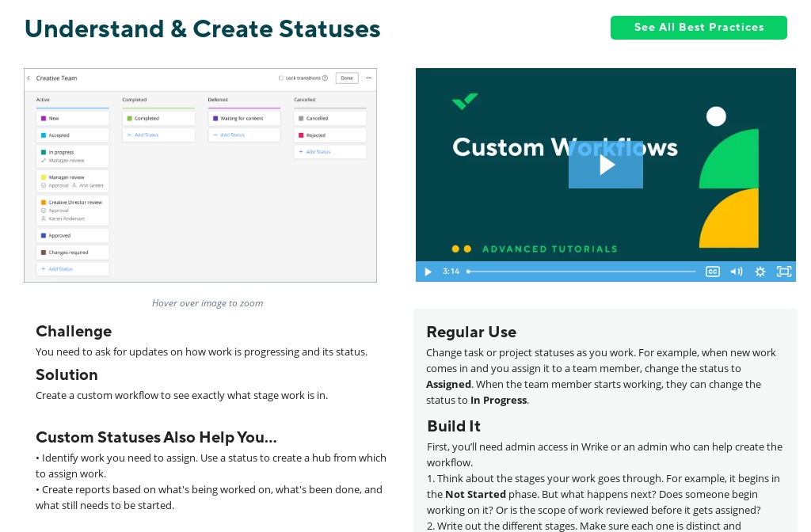Click the Lock transitions help question mark
The image size is (811, 532).
(326, 78)
